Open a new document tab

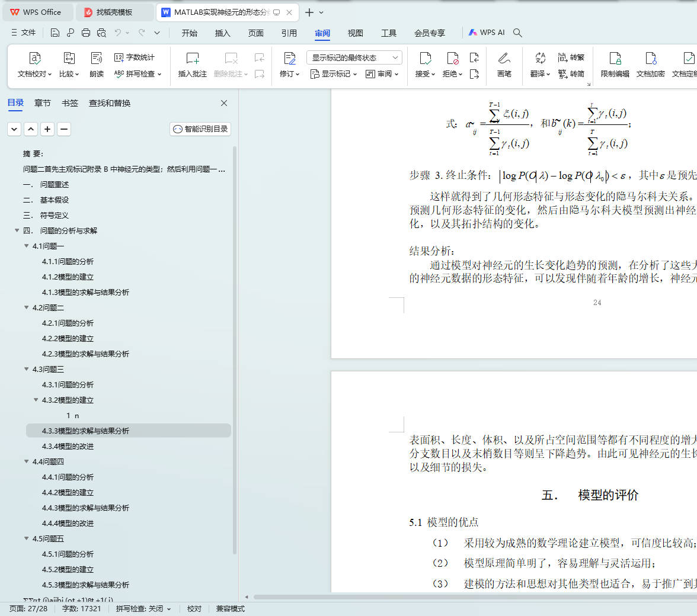(x=309, y=12)
